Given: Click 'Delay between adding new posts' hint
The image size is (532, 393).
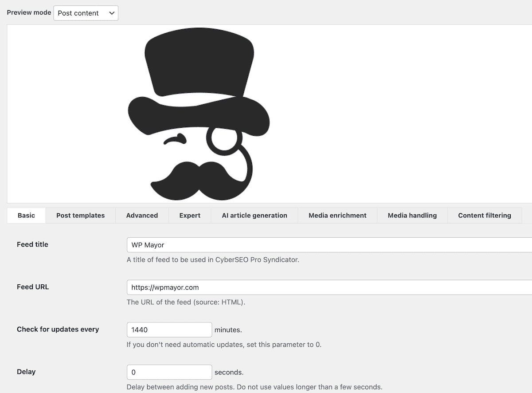Looking at the screenshot, I should pyautogui.click(x=254, y=387).
